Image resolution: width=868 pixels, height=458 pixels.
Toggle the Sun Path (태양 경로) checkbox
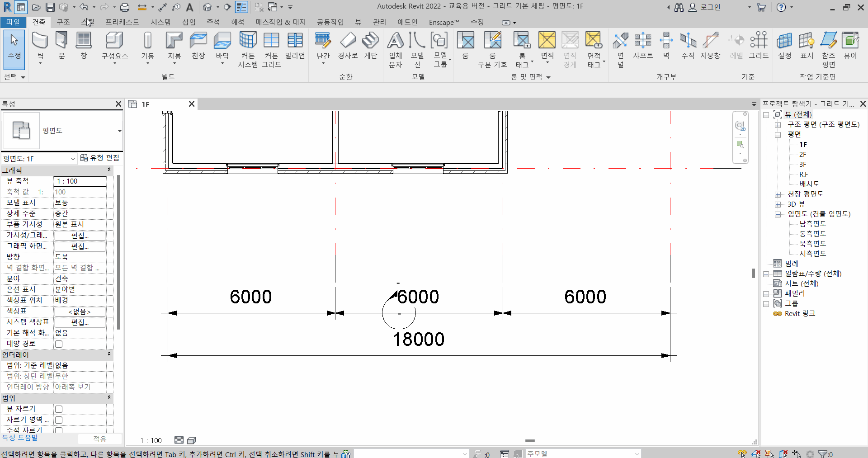[59, 344]
